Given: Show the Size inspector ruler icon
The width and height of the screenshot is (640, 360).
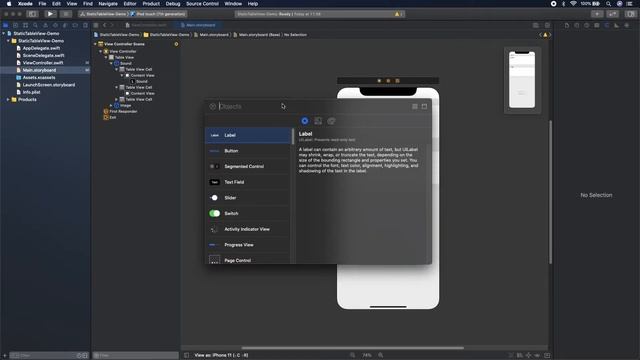Looking at the screenshot, I should [x=616, y=25].
